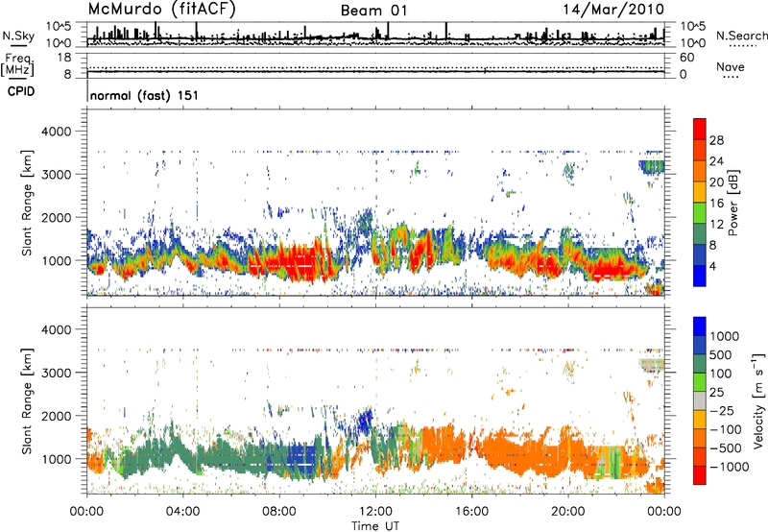768x532 pixels.
Task: Click the 100 label on Velocity colorbar
Action: point(721,374)
